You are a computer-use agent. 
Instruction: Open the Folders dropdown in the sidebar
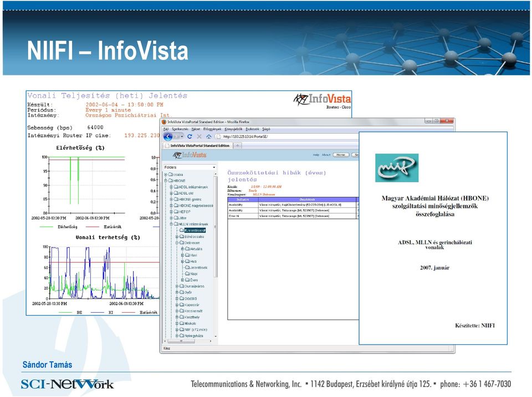coord(190,167)
